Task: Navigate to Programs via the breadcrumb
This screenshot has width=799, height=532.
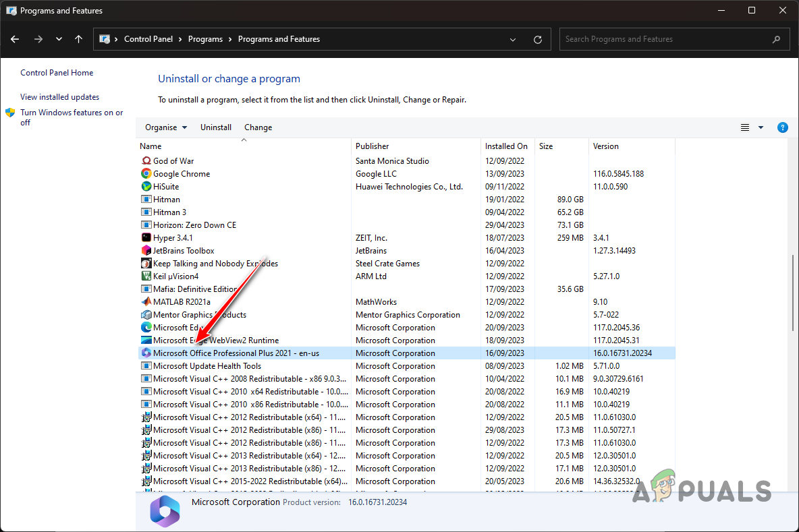Action: [x=205, y=39]
